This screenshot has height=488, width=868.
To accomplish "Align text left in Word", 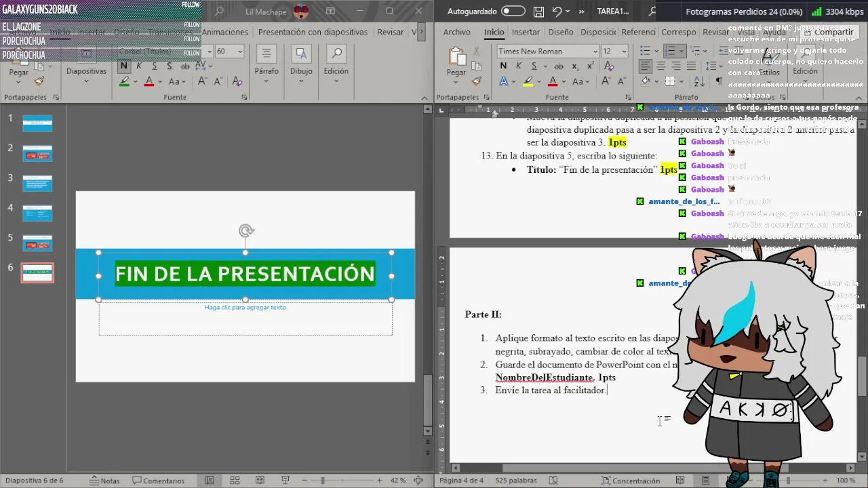I will point(645,66).
